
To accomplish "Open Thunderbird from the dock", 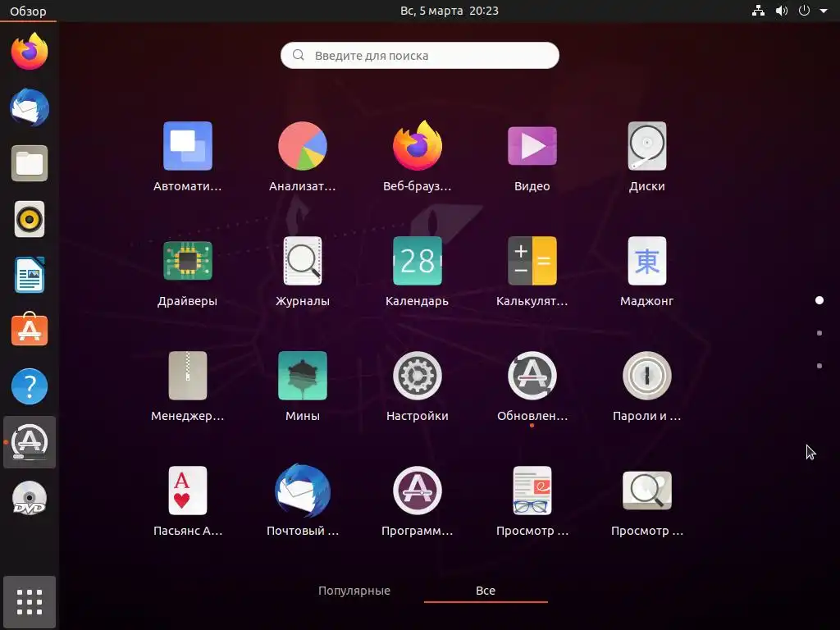I will pyautogui.click(x=30, y=107).
